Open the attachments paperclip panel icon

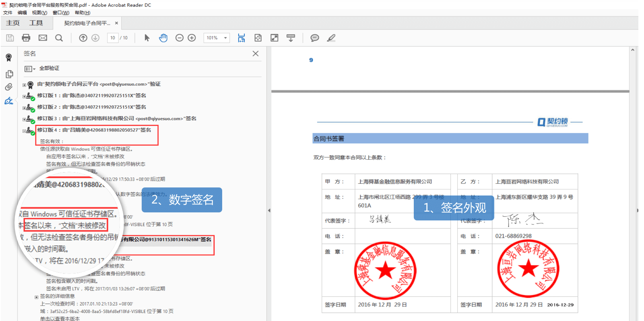tap(9, 87)
